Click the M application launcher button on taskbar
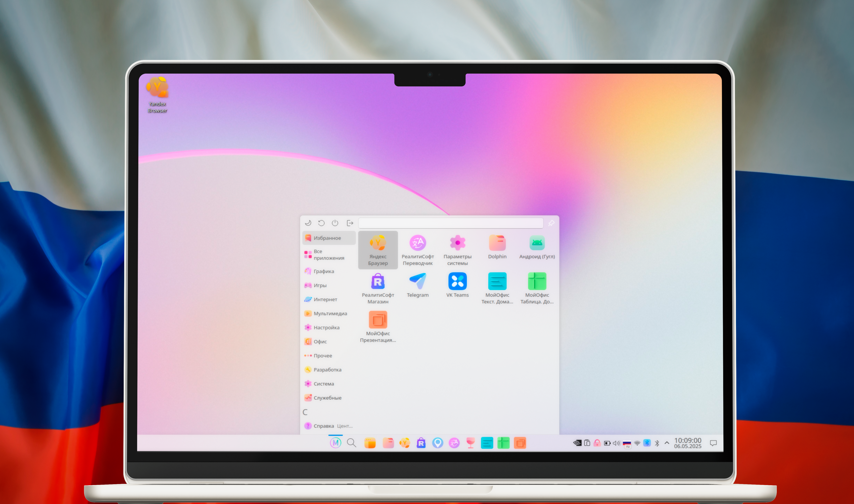Viewport: 854px width, 504px height. pyautogui.click(x=335, y=443)
